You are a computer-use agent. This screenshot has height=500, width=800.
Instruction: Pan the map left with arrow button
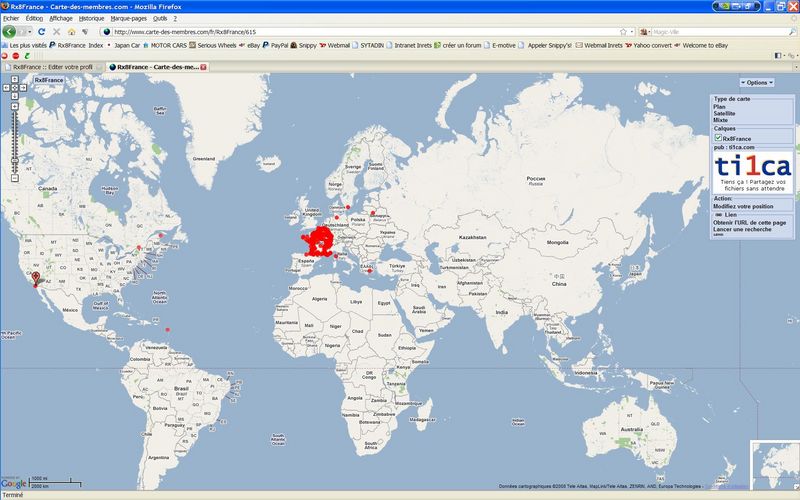[7, 88]
